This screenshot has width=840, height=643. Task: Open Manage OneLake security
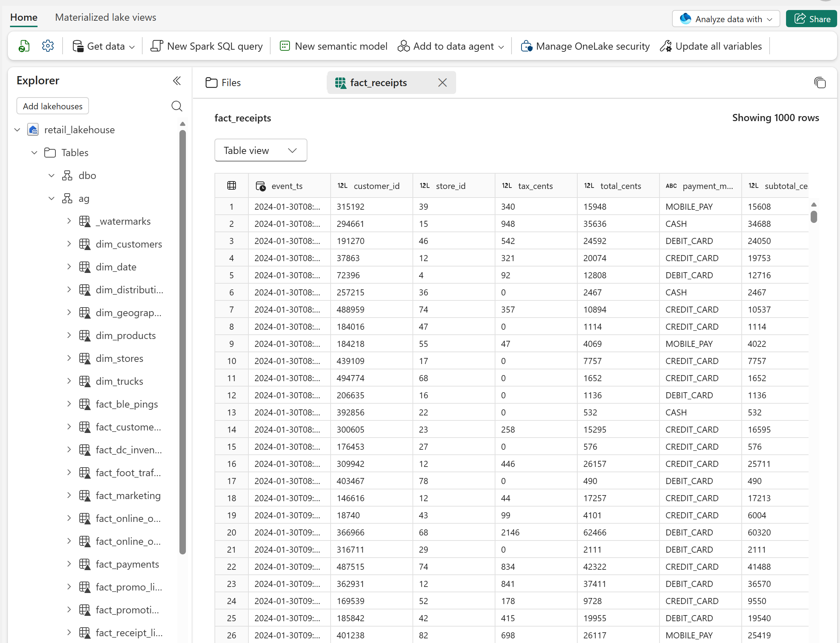point(585,46)
